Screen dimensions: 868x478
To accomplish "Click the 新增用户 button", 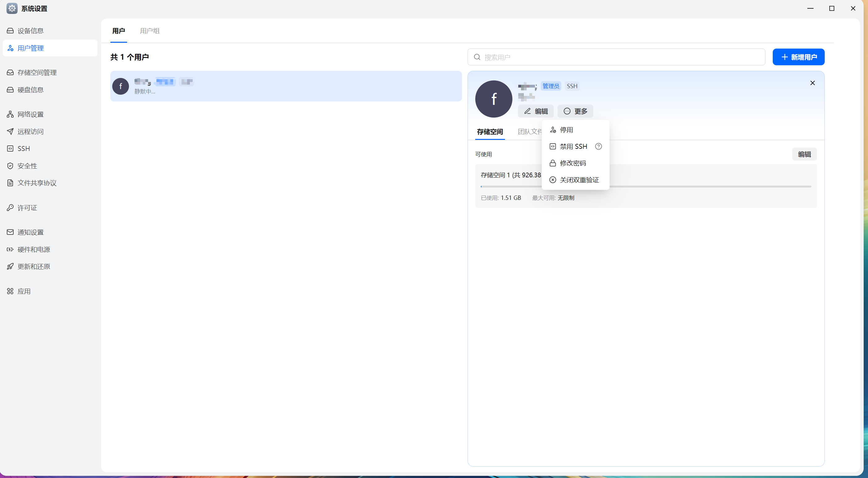I will (x=798, y=57).
